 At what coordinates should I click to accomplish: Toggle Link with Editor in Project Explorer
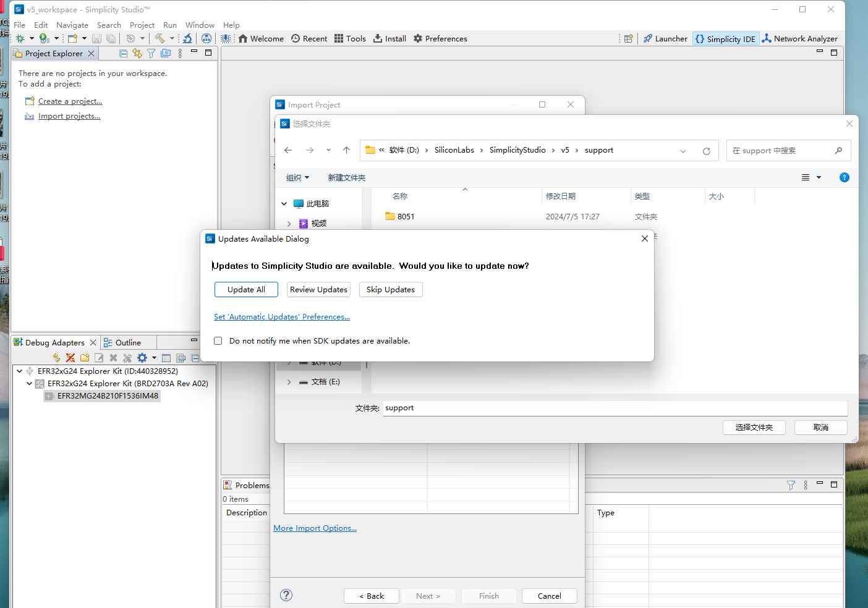tap(137, 54)
